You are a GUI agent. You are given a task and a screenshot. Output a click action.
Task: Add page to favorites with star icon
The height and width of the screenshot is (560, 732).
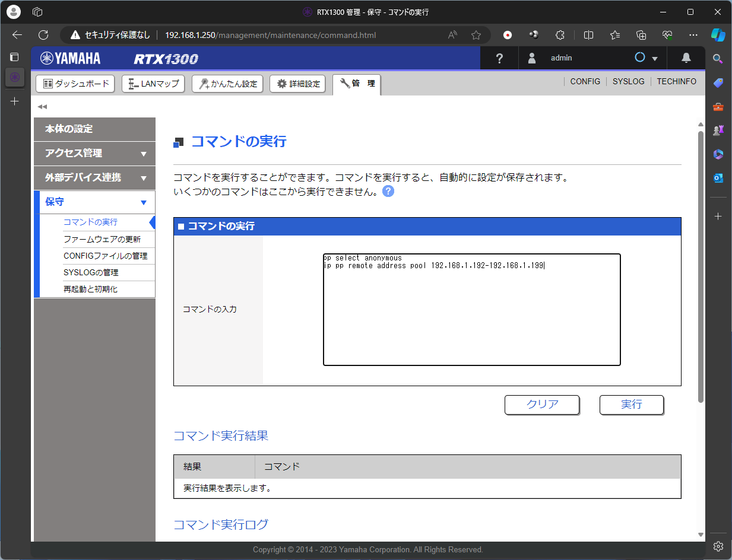476,35
